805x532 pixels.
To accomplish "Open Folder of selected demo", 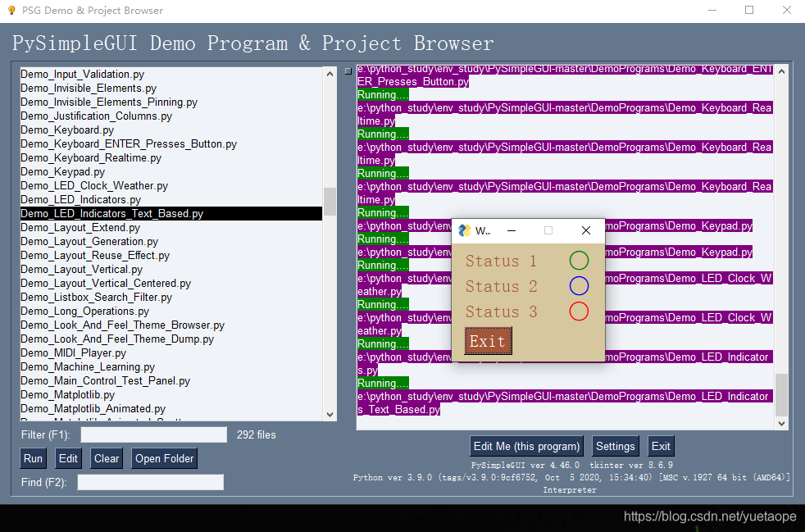I will pyautogui.click(x=164, y=458).
